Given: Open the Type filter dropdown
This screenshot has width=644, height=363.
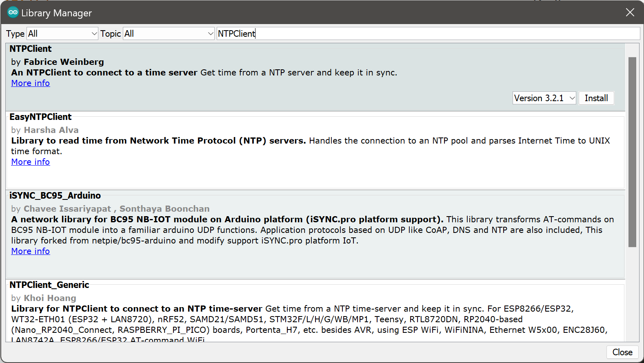Looking at the screenshot, I should click(62, 33).
